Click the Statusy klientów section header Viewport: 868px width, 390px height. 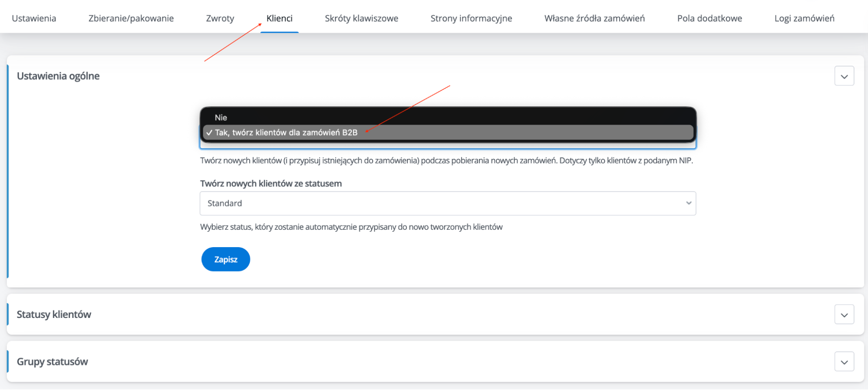pyautogui.click(x=54, y=314)
